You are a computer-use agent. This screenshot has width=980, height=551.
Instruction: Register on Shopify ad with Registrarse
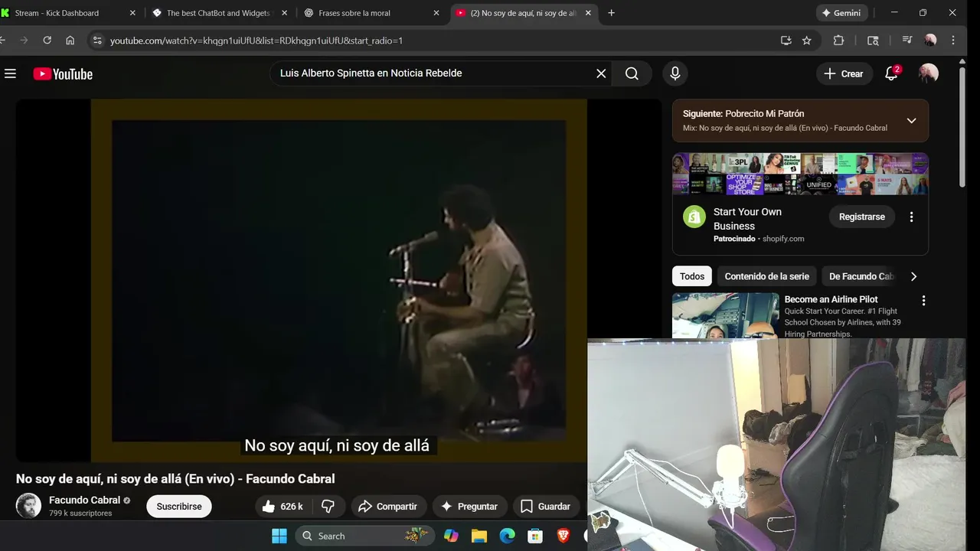[861, 217]
